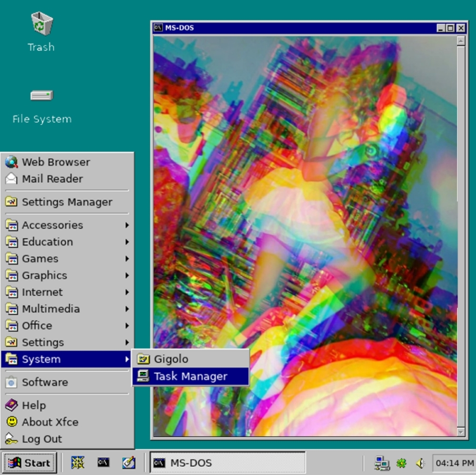Click MS-DOS scrollbar up arrow
This screenshot has width=476, height=475.
(461, 40)
